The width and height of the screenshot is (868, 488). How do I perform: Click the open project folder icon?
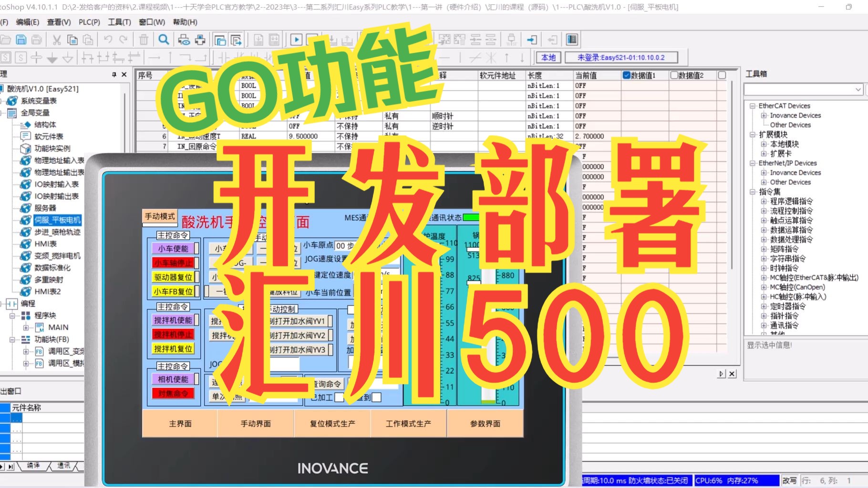click(5, 40)
